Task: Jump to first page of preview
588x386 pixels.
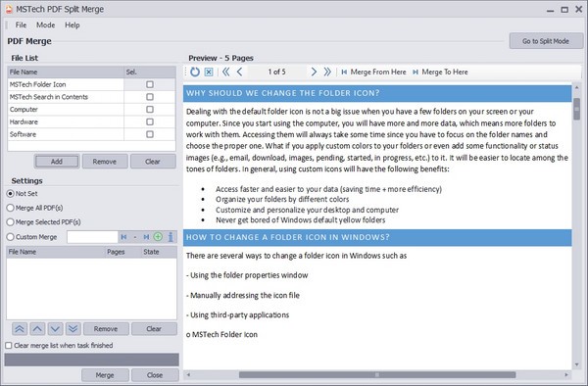Action: tap(225, 72)
